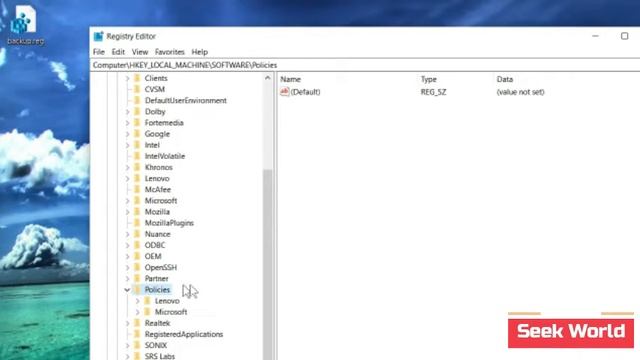
Task: Select the IntelVolatile folder icon
Action: click(x=137, y=156)
